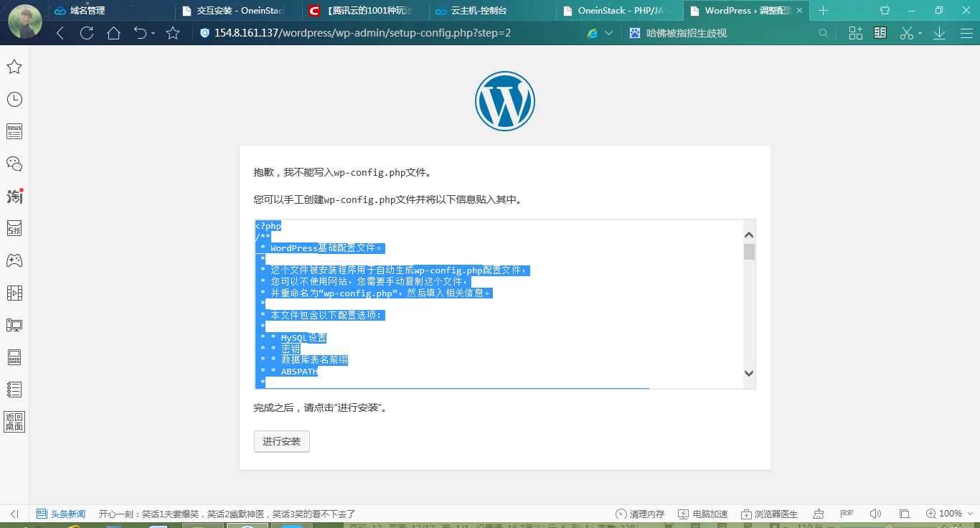
Task: Open the browser main menu
Action: [966, 33]
